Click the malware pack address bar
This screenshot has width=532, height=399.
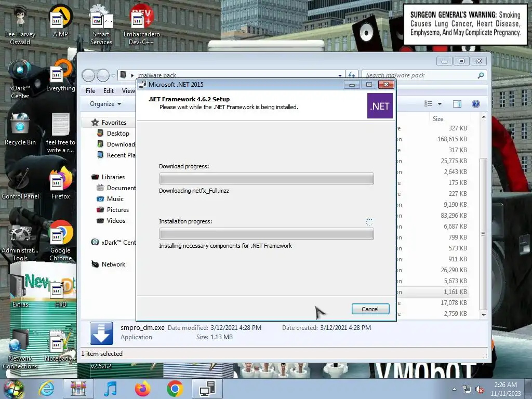pyautogui.click(x=231, y=75)
